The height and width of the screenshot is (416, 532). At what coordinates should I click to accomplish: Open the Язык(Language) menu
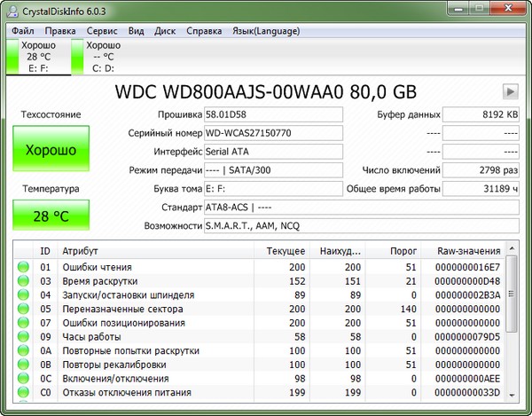tap(267, 30)
